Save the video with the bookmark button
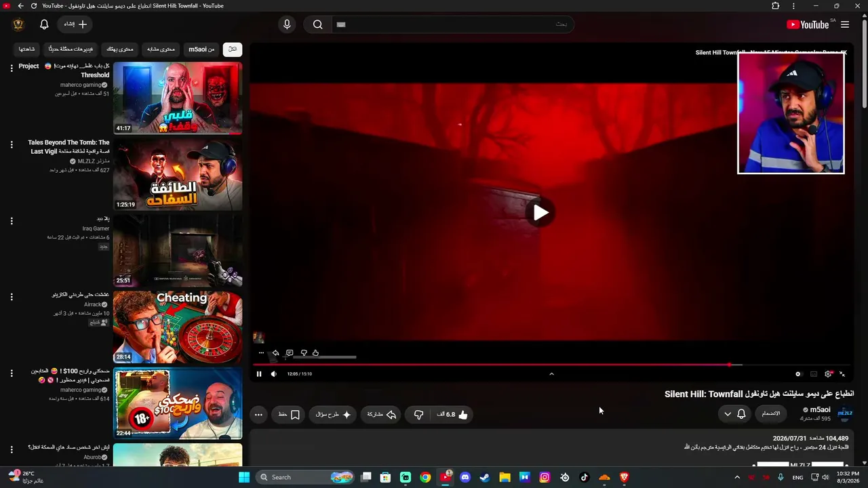The width and height of the screenshot is (868, 488). tap(289, 415)
